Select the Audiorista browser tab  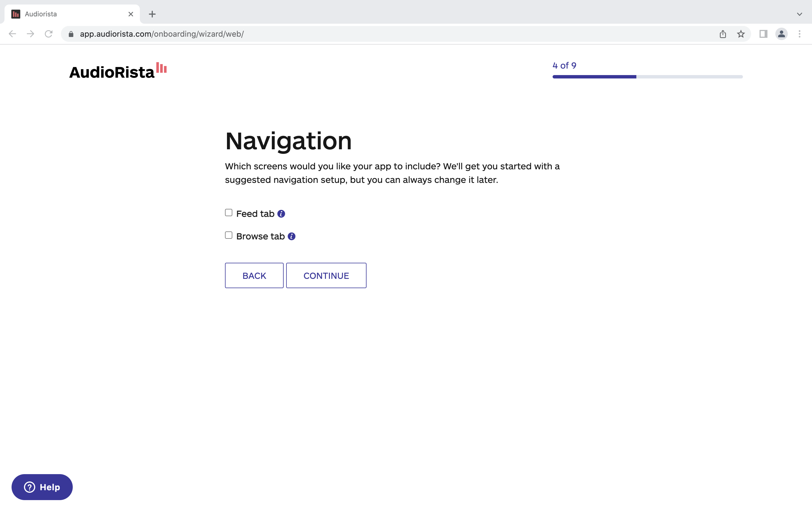(x=72, y=14)
